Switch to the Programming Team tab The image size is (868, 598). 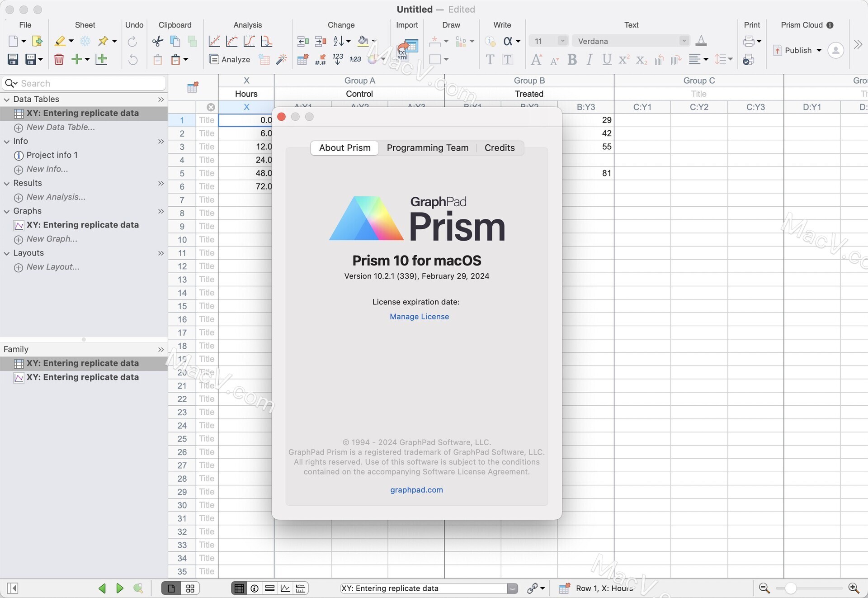(428, 148)
